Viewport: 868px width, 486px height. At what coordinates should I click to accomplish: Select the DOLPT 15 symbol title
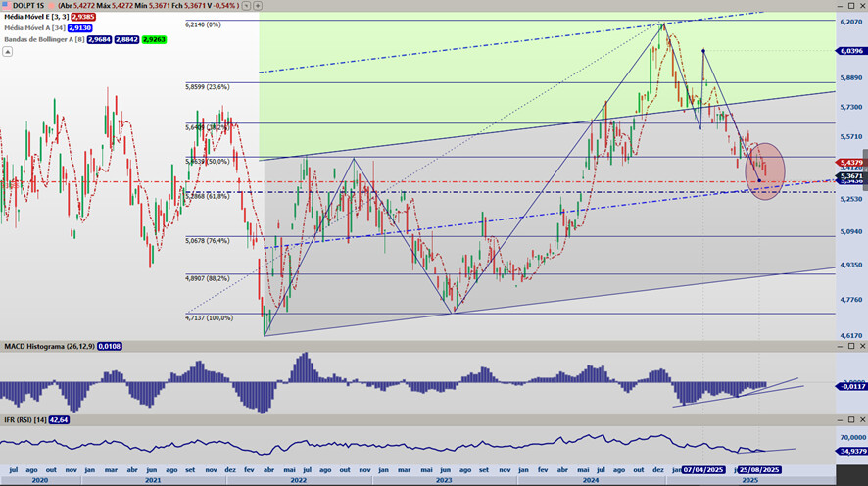[28, 6]
